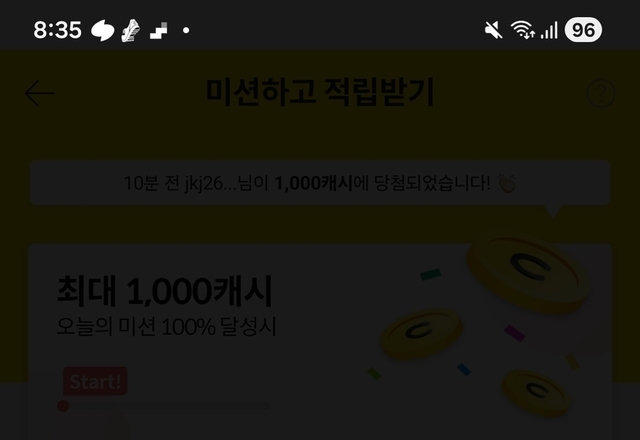This screenshot has width=640, height=440.
Task: Open the help question mark icon
Action: point(601,93)
